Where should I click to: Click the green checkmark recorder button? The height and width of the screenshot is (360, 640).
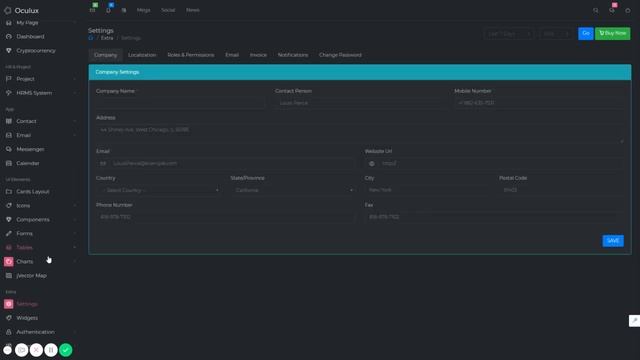[x=65, y=350]
